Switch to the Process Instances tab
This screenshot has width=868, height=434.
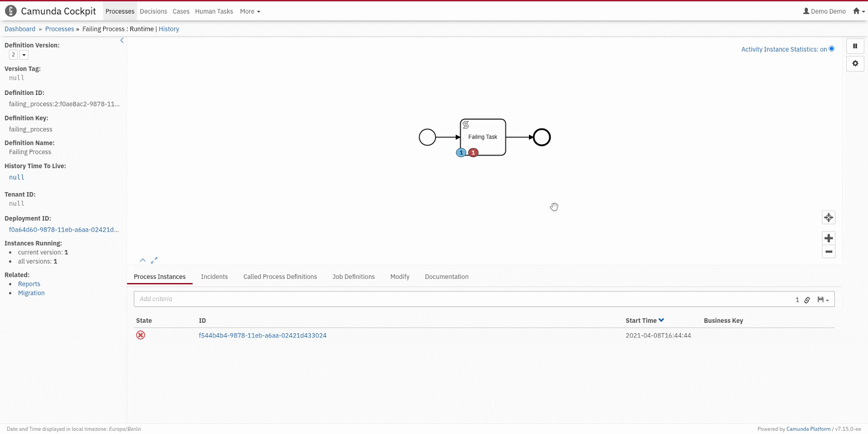click(x=159, y=277)
